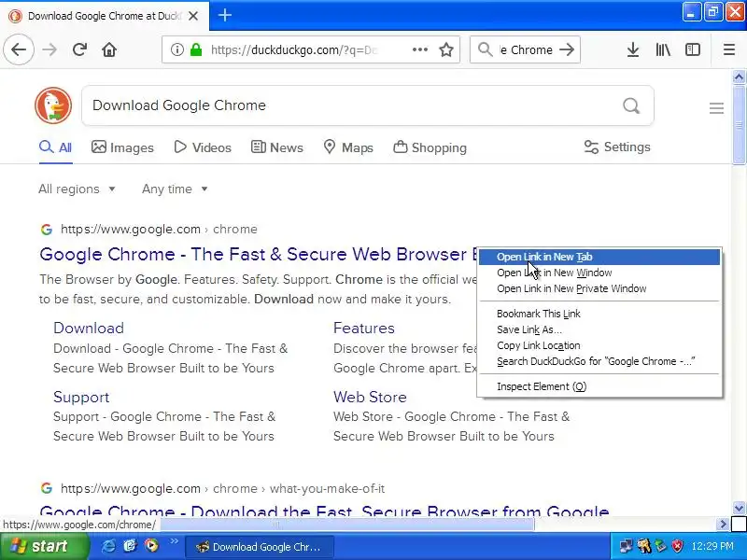Screen dimensions: 747x560
Task: Open the Web Store sitelink
Action: [x=370, y=398]
